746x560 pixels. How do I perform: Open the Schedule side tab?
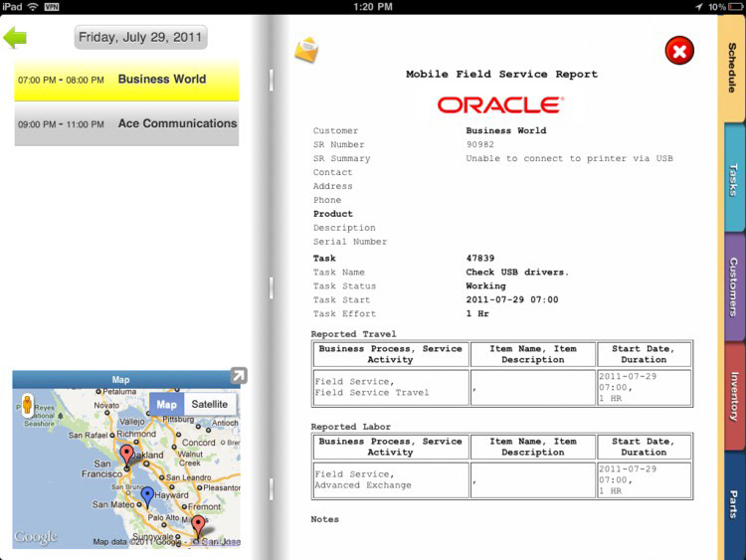tap(732, 68)
